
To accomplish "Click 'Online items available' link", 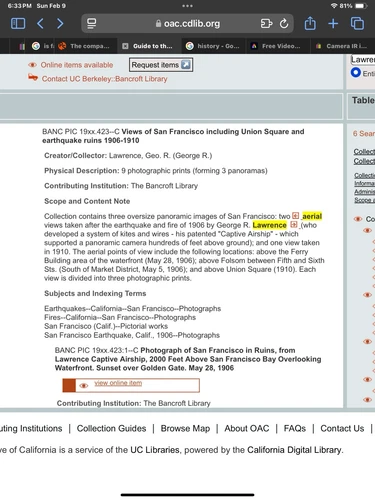I will click(77, 65).
